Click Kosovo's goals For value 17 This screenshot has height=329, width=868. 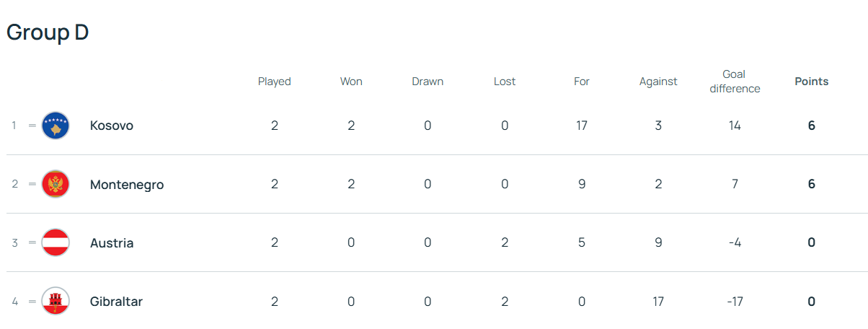[581, 126]
